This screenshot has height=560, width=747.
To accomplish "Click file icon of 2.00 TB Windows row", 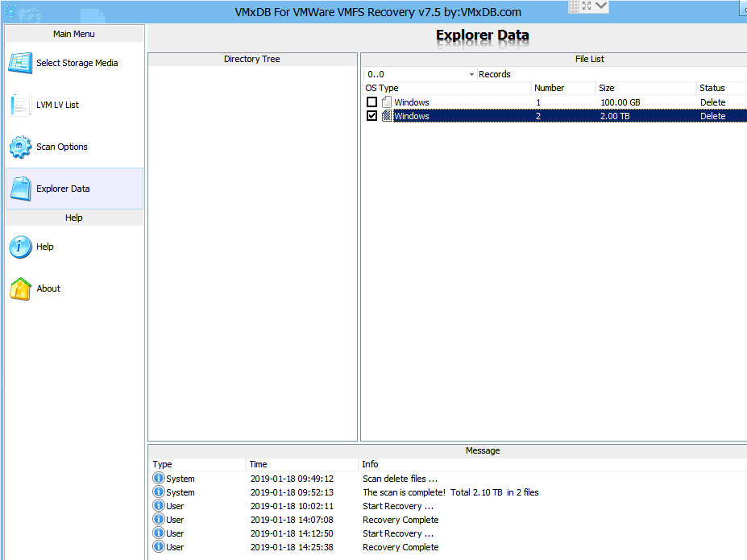I will point(386,116).
